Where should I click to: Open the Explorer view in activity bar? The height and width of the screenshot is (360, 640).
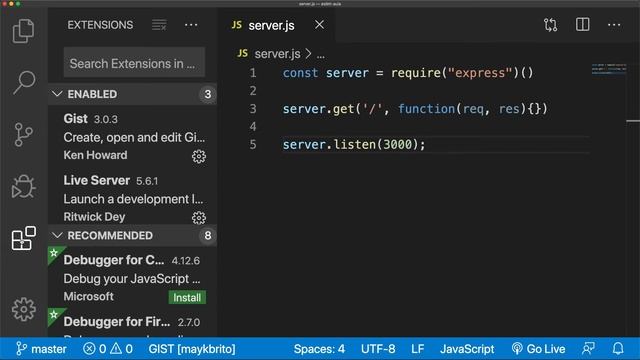[23, 31]
